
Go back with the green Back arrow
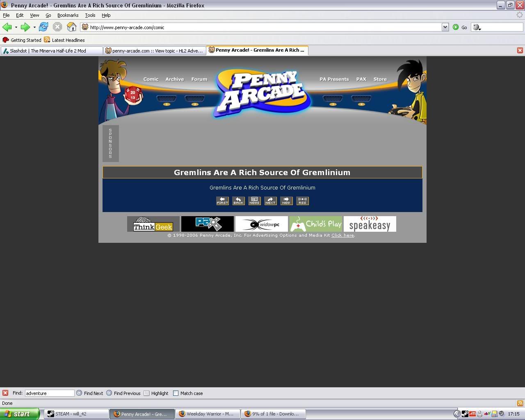7,27
